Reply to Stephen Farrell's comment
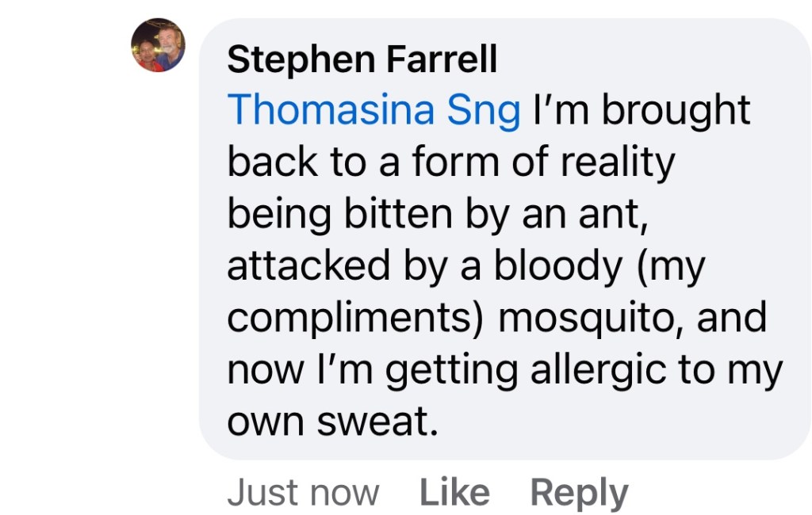This screenshot has height=515, width=812. coord(579,493)
